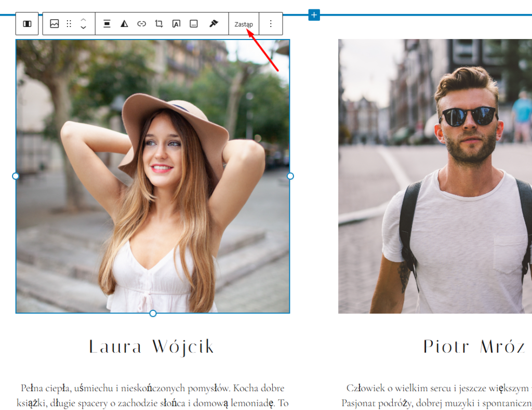
Task: Open the three-dot block options menu
Action: (271, 24)
